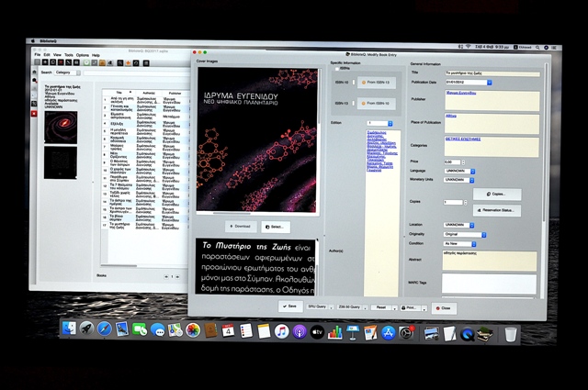Open the Options menu
The width and height of the screenshot is (588, 390).
83,55
